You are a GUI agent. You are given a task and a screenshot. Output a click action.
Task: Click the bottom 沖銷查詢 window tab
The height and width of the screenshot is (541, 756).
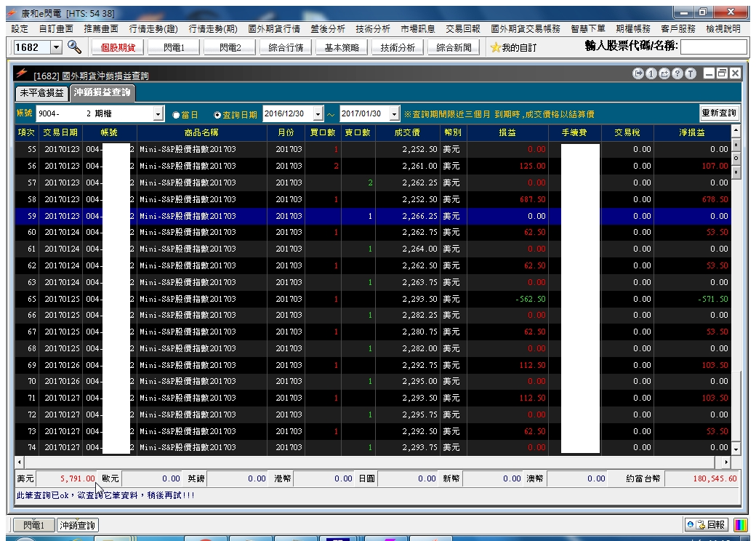(x=78, y=525)
